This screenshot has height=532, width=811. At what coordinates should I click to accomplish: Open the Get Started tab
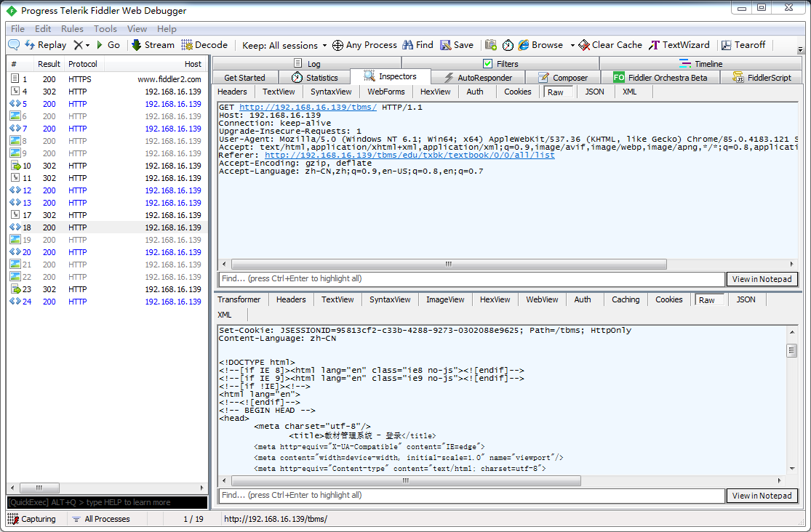244,78
